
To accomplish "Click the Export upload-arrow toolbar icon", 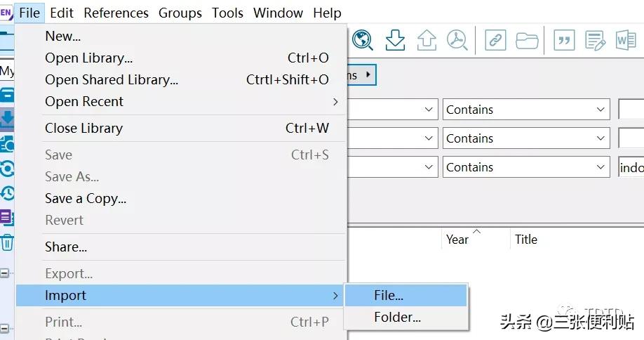I will click(x=427, y=40).
